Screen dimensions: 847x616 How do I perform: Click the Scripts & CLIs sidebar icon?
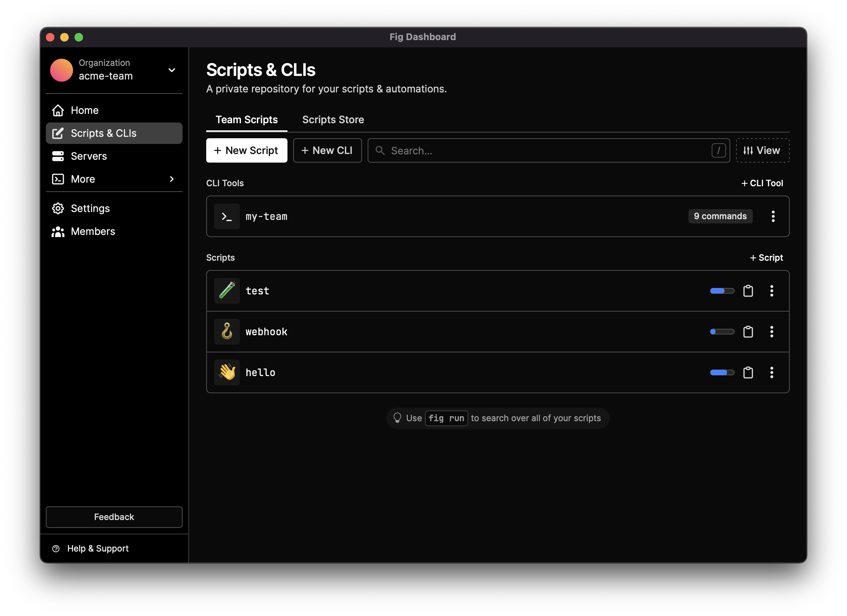click(58, 133)
